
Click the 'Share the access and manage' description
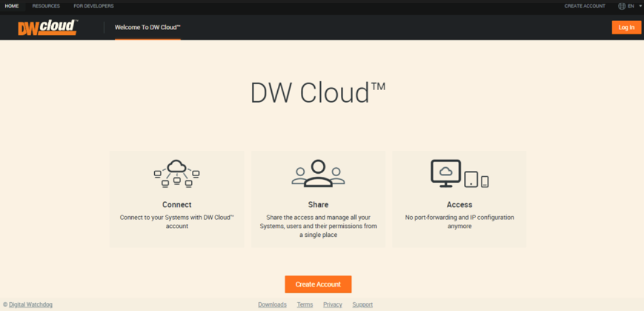click(318, 226)
